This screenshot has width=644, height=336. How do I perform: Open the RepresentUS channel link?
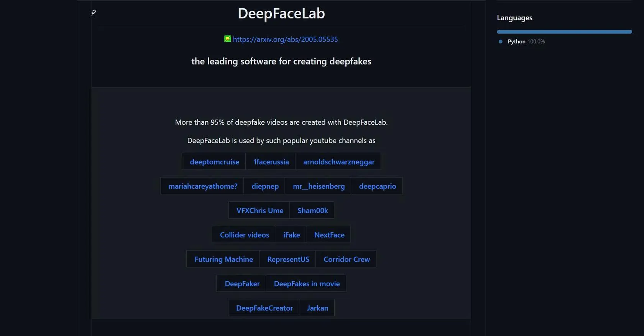288,259
